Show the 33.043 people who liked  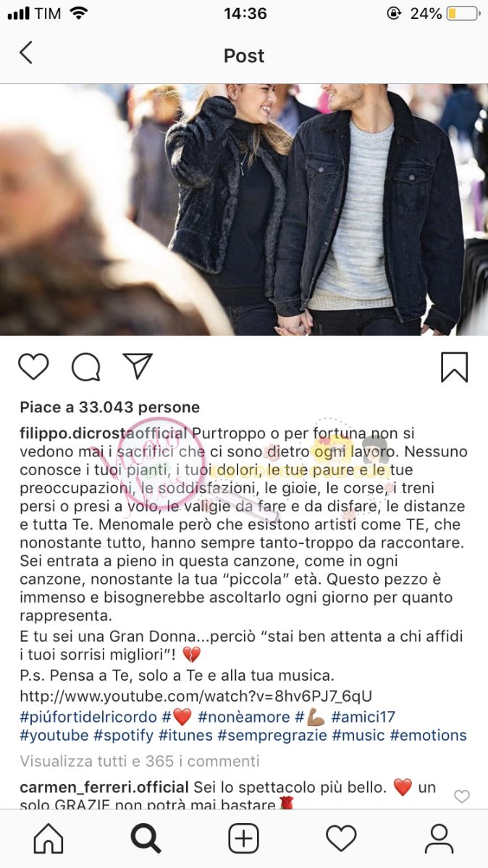tap(110, 407)
